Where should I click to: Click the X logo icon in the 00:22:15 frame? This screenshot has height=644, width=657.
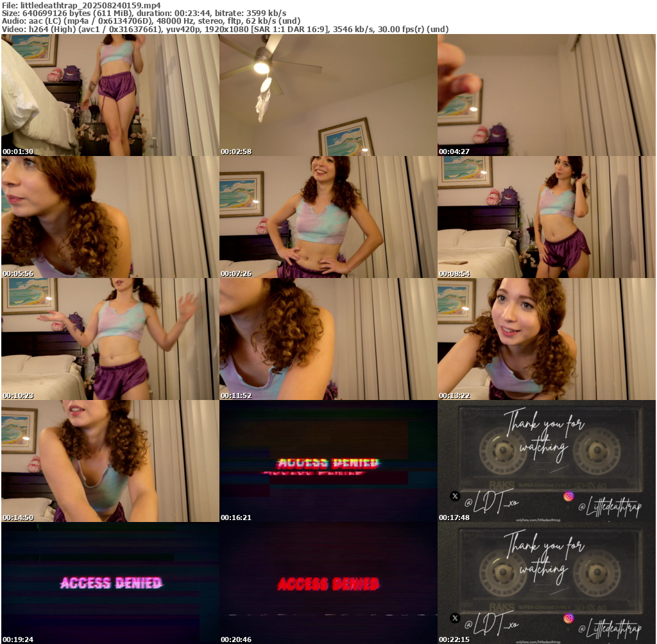[455, 618]
